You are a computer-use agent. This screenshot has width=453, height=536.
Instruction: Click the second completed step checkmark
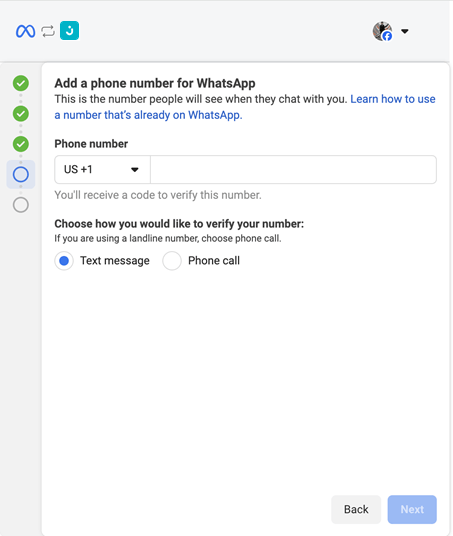point(21,113)
